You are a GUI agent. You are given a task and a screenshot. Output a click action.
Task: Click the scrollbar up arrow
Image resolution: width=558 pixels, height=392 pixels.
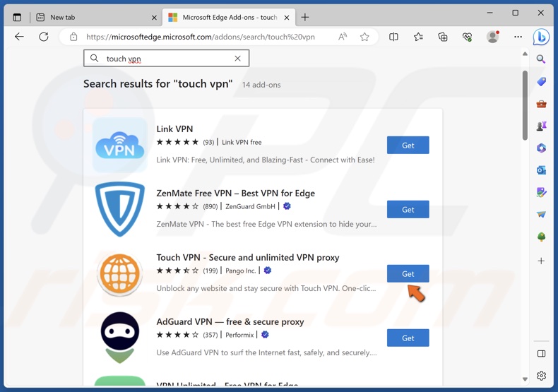click(525, 54)
